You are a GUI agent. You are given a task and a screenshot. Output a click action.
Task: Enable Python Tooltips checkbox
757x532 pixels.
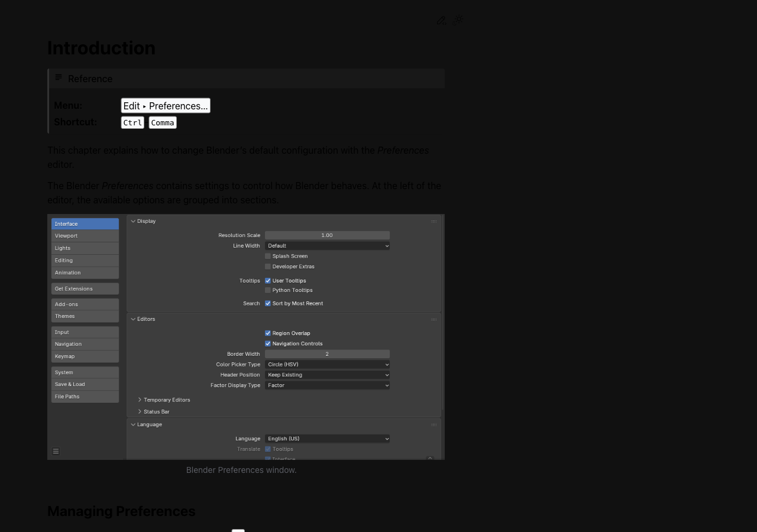pos(268,290)
